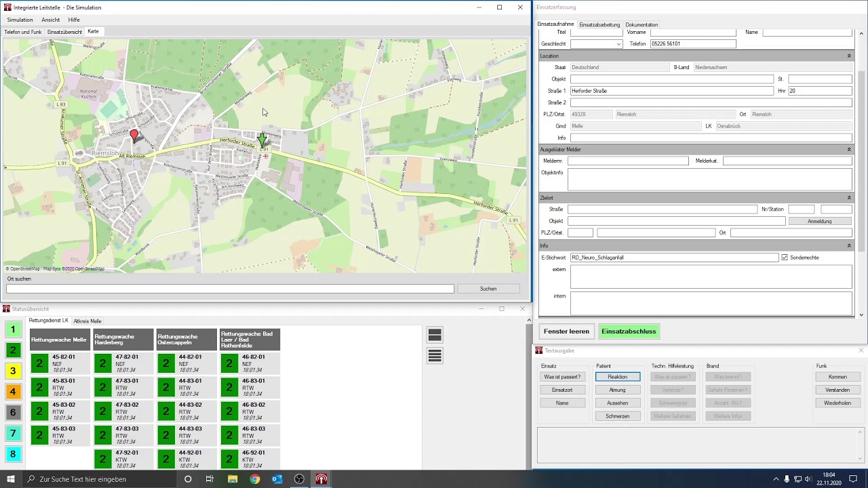Open the Dokumentation tab
868x488 pixels.
[642, 24]
